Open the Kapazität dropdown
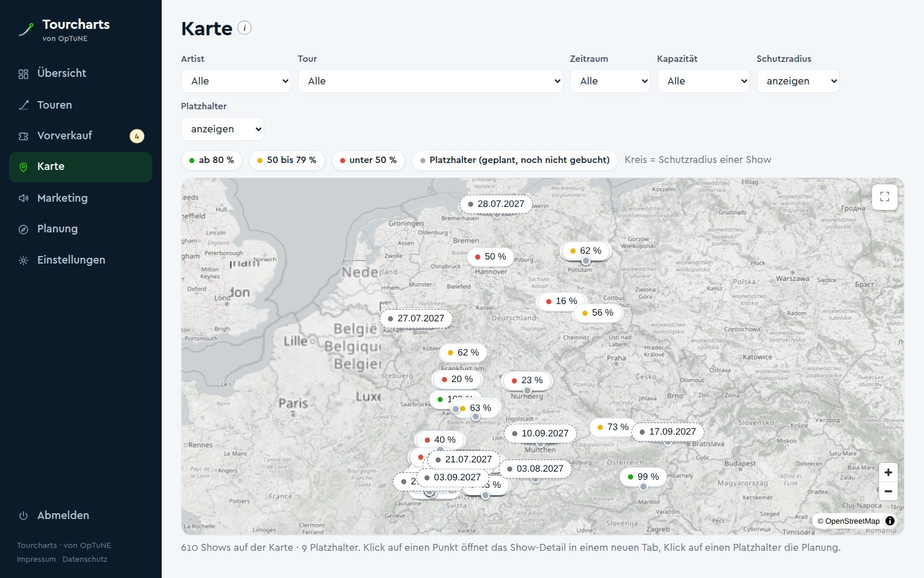924x578 pixels. [703, 81]
